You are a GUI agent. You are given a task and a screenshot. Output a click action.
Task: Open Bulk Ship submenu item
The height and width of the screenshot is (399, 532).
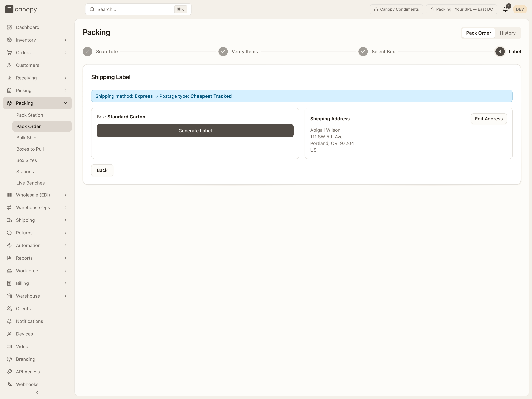pyautogui.click(x=42, y=138)
